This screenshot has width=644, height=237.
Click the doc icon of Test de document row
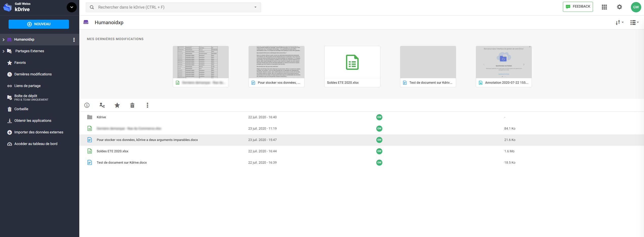tap(90, 162)
